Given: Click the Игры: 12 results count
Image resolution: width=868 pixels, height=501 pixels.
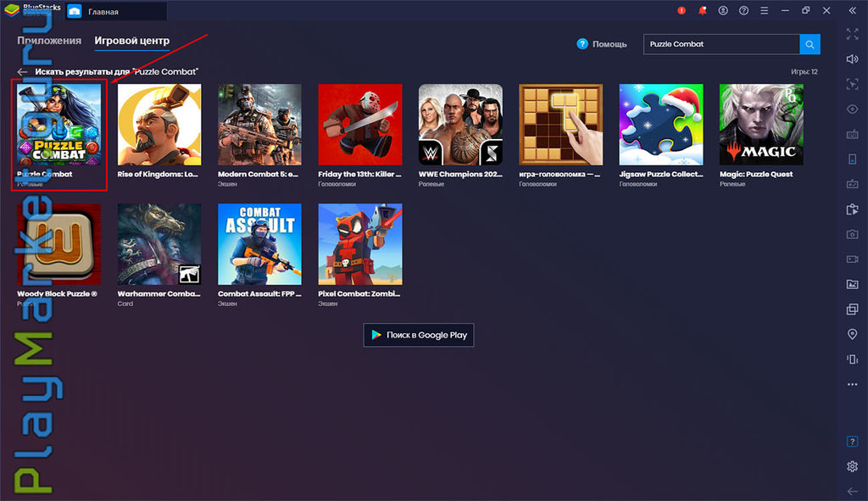Looking at the screenshot, I should pos(804,72).
